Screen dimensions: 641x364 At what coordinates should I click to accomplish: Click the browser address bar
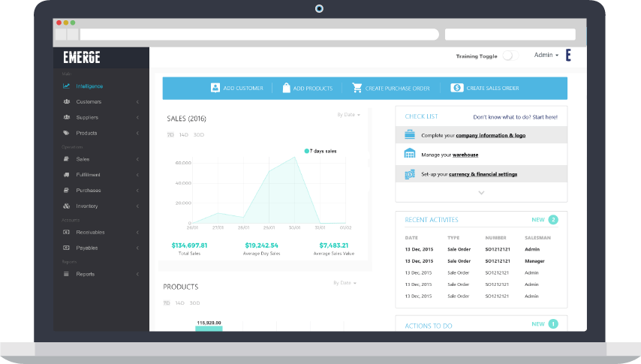259,35
